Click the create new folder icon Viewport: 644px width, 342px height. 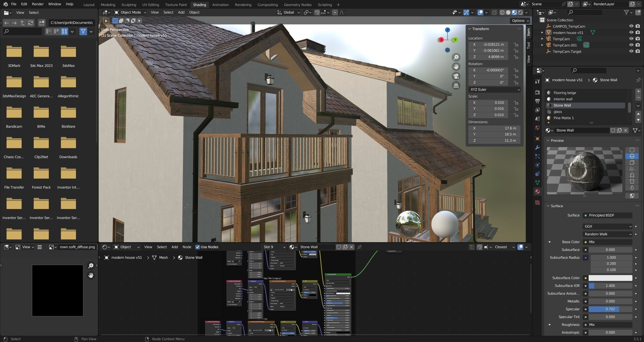42,23
